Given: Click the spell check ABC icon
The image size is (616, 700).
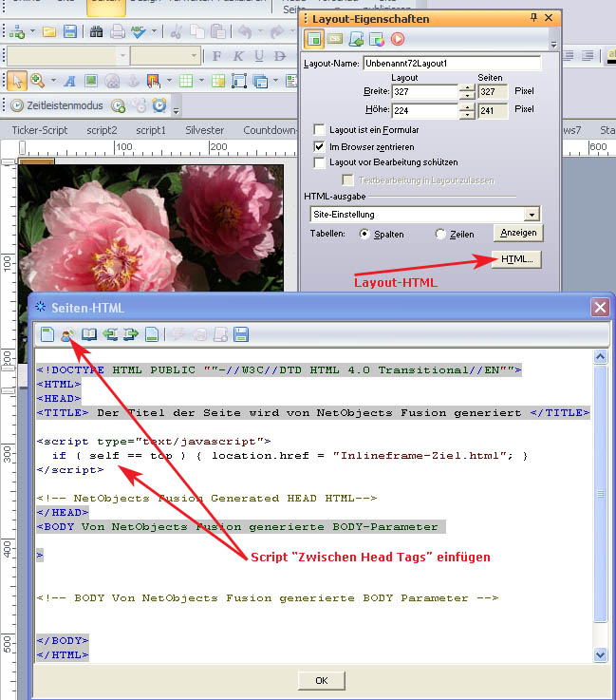Looking at the screenshot, I should click(138, 31).
